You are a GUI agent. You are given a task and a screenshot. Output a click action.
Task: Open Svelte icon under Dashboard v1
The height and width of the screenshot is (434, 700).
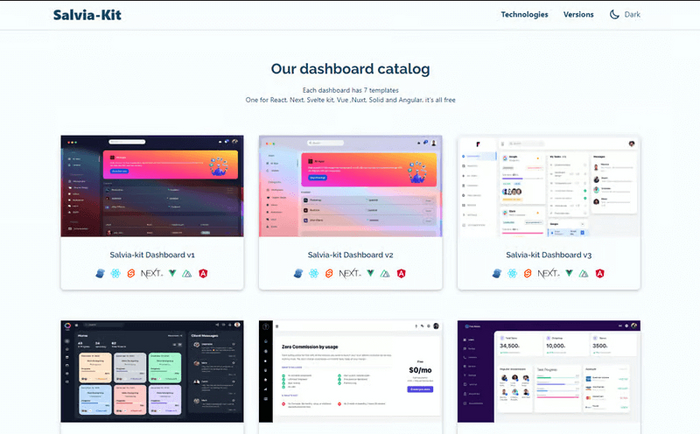(131, 273)
